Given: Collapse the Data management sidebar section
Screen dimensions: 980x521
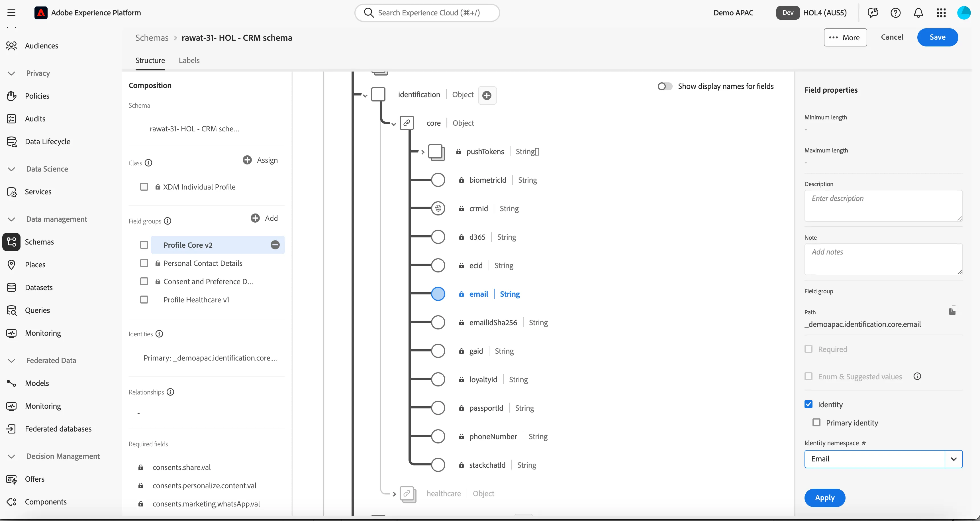Looking at the screenshot, I should click(11, 219).
